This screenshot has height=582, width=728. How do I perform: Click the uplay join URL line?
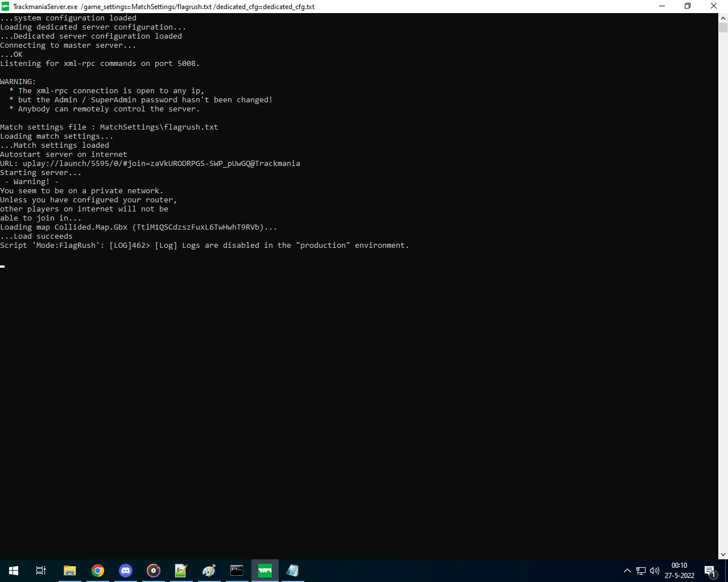pos(150,164)
